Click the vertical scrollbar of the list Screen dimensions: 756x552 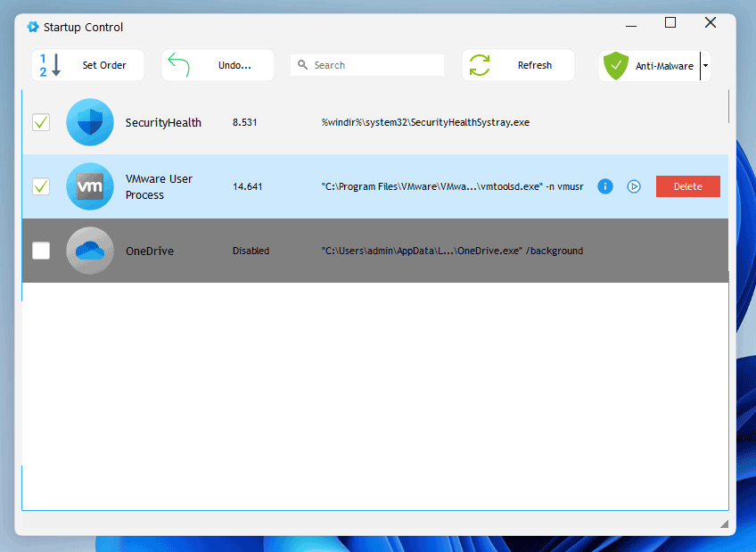click(730, 107)
